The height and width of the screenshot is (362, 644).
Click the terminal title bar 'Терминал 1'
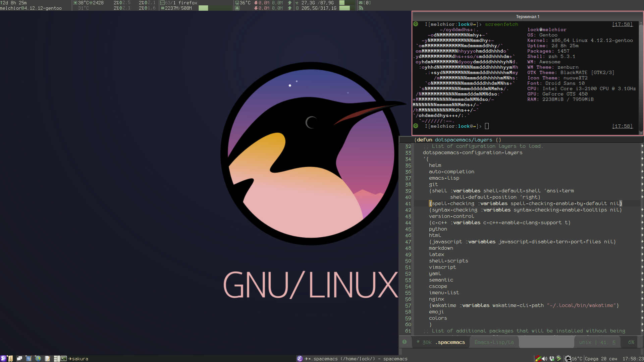pyautogui.click(x=527, y=16)
